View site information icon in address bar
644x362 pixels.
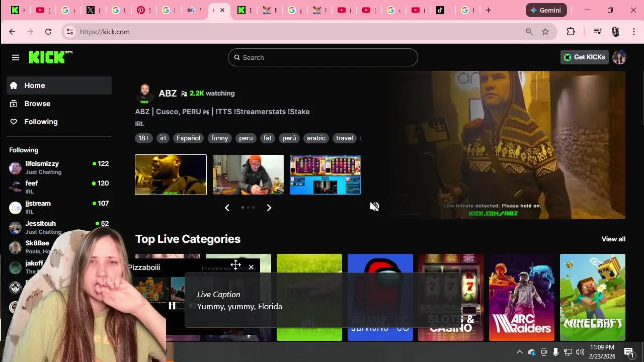pyautogui.click(x=70, y=32)
